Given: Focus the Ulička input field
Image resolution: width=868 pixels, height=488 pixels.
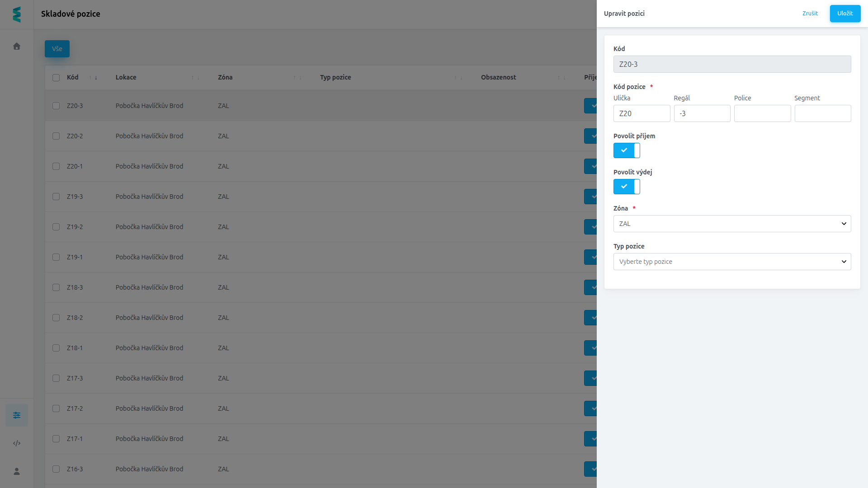Looking at the screenshot, I should (x=642, y=113).
